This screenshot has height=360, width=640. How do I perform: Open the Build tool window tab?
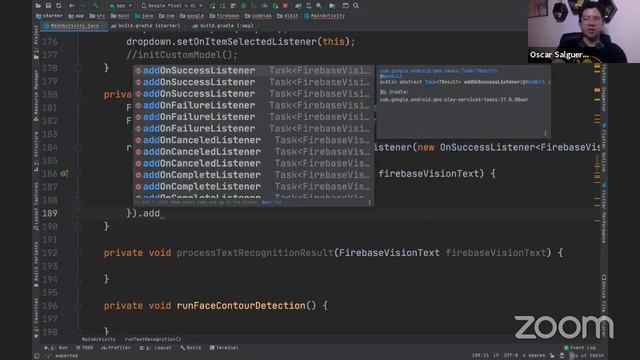coord(191,348)
